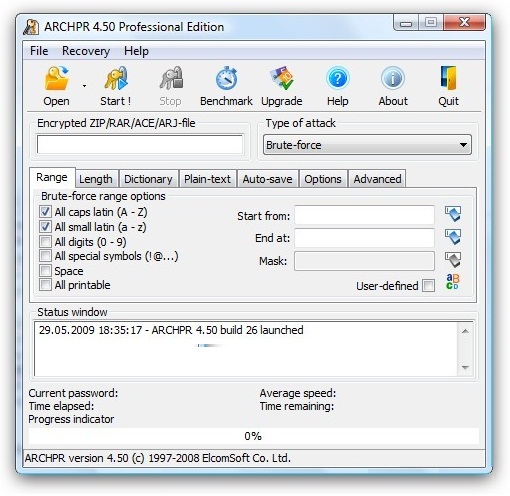Run the Benchmark stopwatch tool
Screen dimensions: 510x496
[x=226, y=79]
